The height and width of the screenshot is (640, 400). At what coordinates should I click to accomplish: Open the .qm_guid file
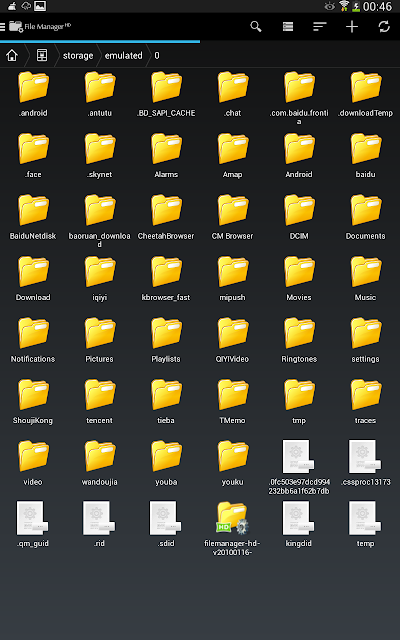point(33,524)
